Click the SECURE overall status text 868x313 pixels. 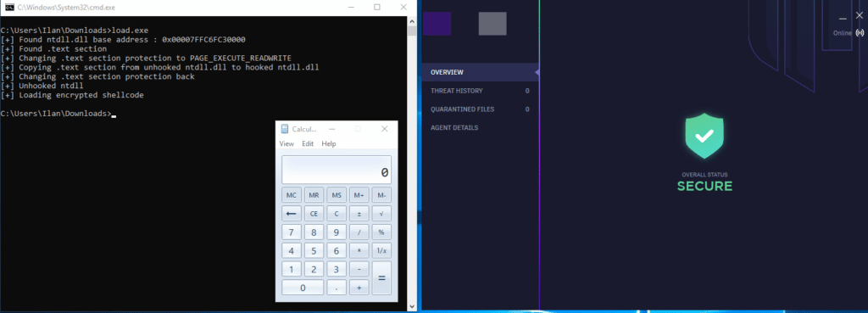point(704,186)
